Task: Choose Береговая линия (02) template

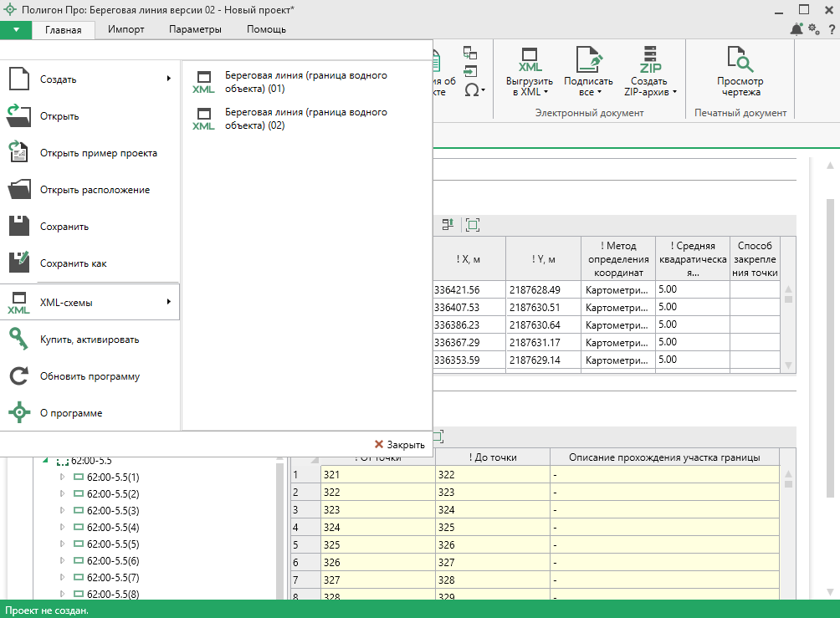Action: 305,119
